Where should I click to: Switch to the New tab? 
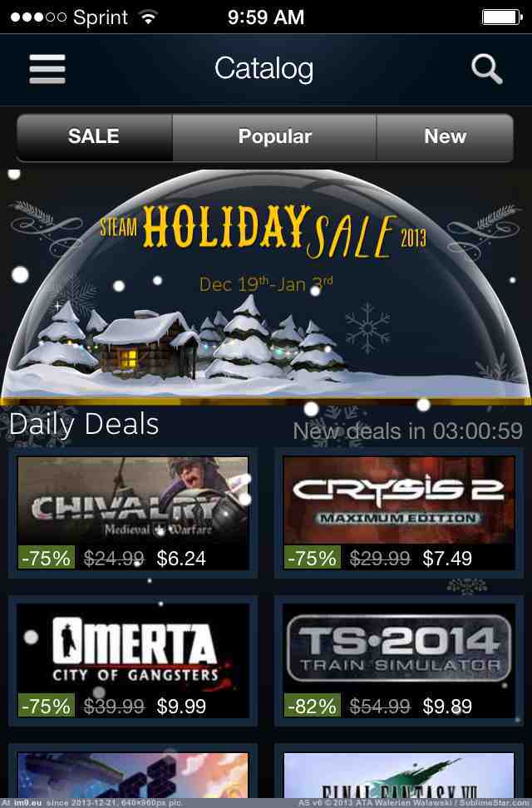(445, 136)
